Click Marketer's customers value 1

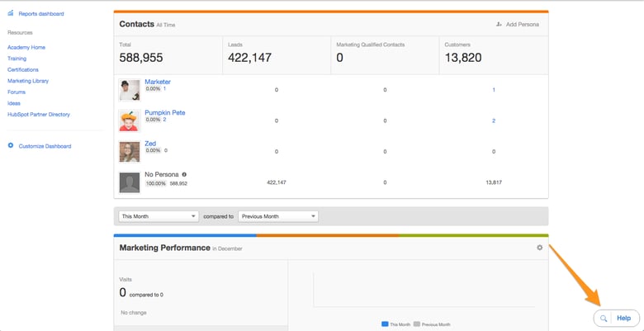click(x=494, y=90)
